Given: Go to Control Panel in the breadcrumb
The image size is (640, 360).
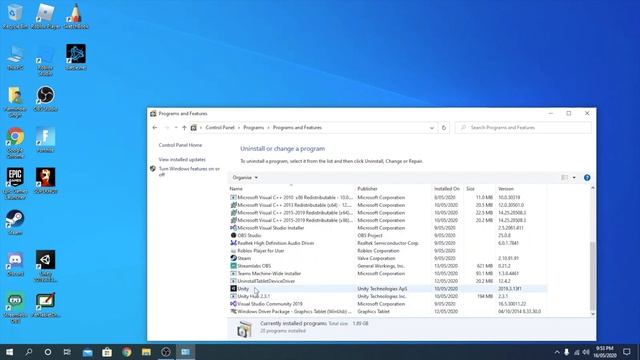Looking at the screenshot, I should (220, 128).
